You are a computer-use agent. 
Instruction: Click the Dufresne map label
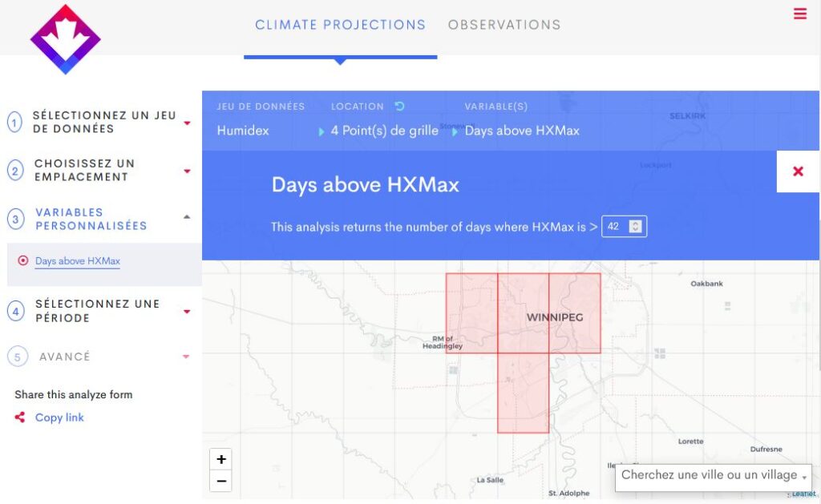coord(766,449)
